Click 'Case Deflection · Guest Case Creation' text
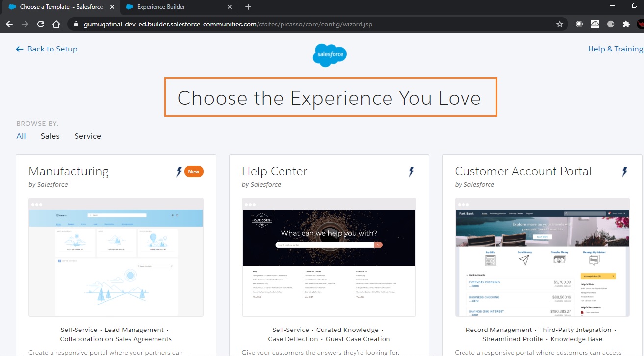Image resolution: width=644 pixels, height=356 pixels. click(329, 339)
